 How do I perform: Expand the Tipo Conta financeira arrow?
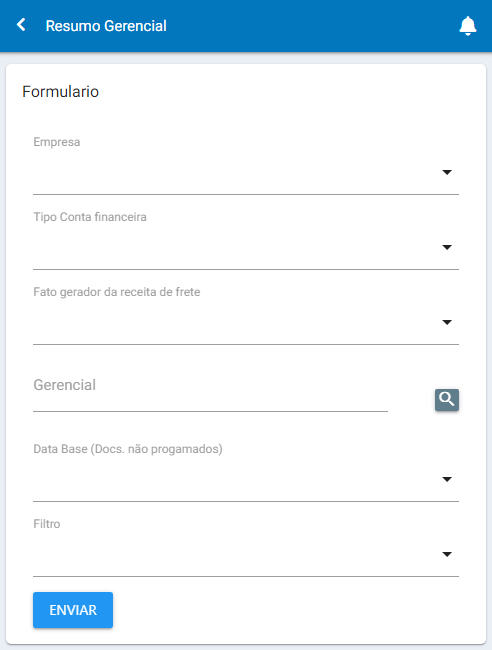click(x=447, y=247)
